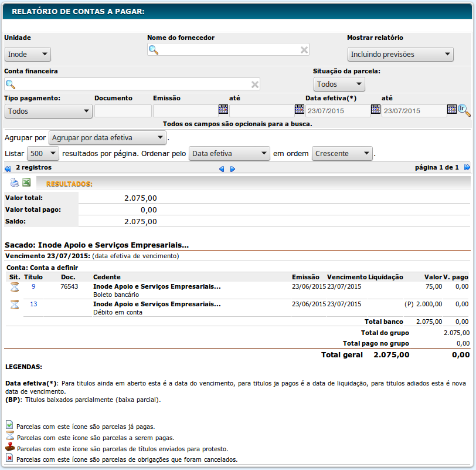476x470 pixels.
Task: Open título number 9 link
Action: click(x=33, y=286)
